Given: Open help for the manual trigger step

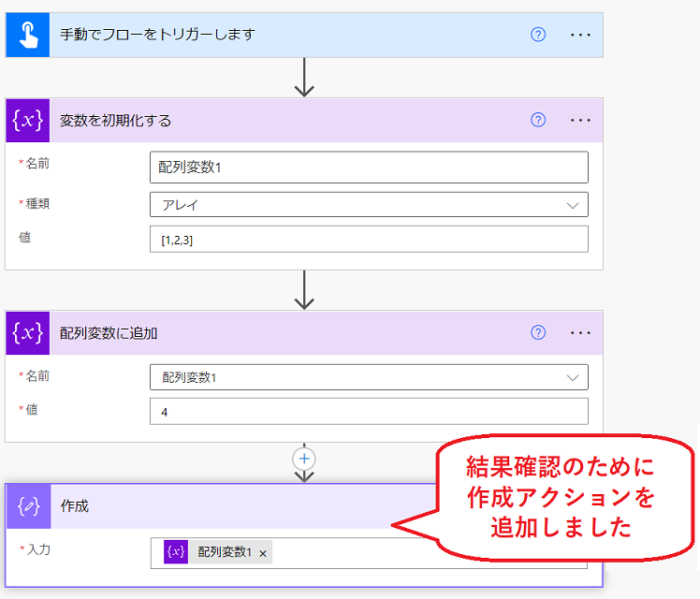Looking at the screenshot, I should pos(538,35).
